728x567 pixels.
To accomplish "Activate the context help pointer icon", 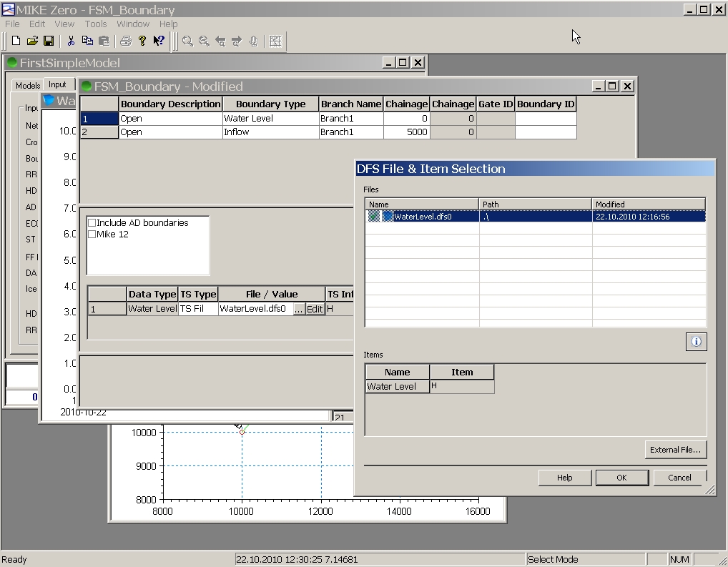I will pyautogui.click(x=159, y=41).
